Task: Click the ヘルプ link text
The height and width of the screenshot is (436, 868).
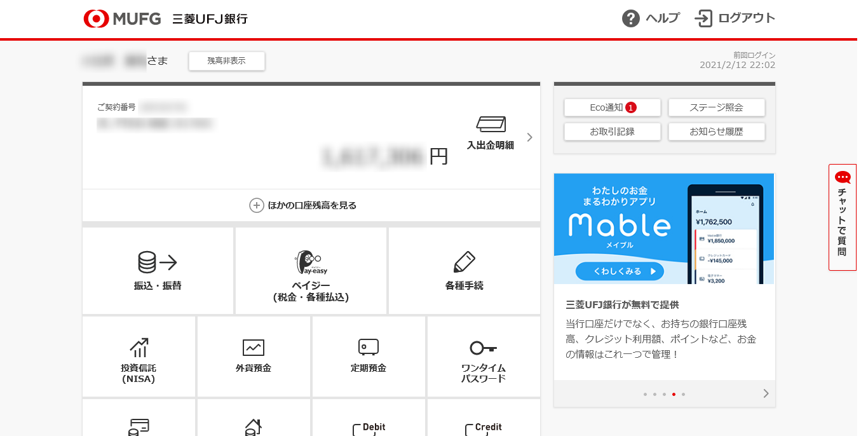Action: (663, 18)
